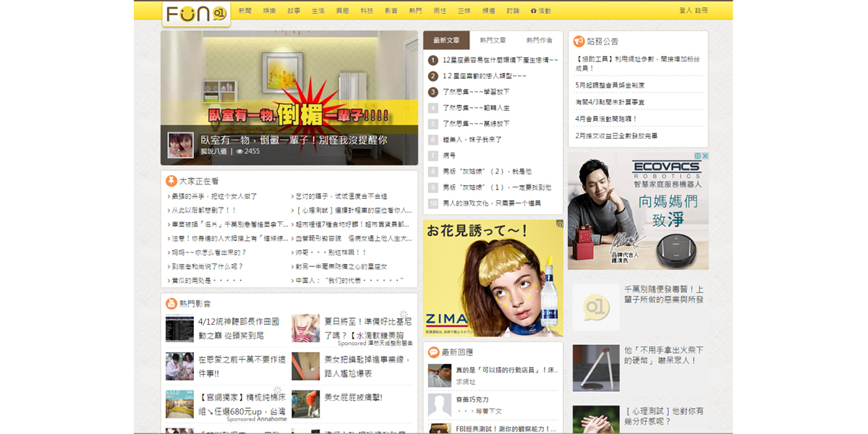
Task: Click the FUN01 site logo
Action: [x=196, y=14]
